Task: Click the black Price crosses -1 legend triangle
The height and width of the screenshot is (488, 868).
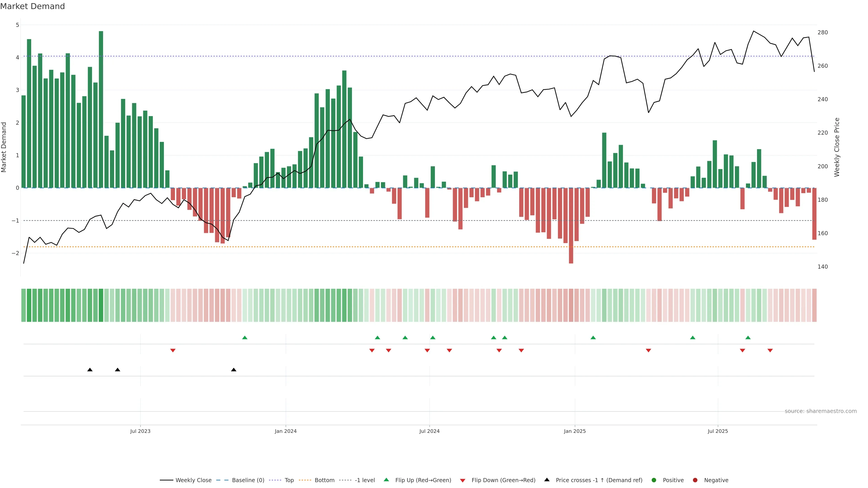Action: (x=547, y=480)
